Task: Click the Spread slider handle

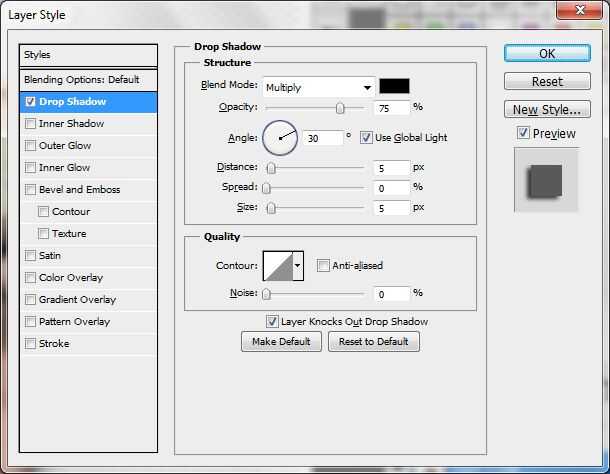Action: click(x=266, y=188)
